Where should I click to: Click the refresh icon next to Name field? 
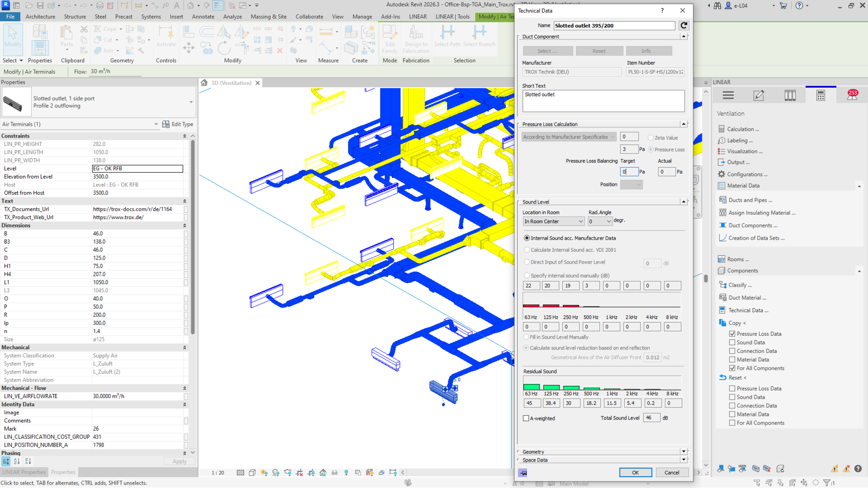(683, 25)
